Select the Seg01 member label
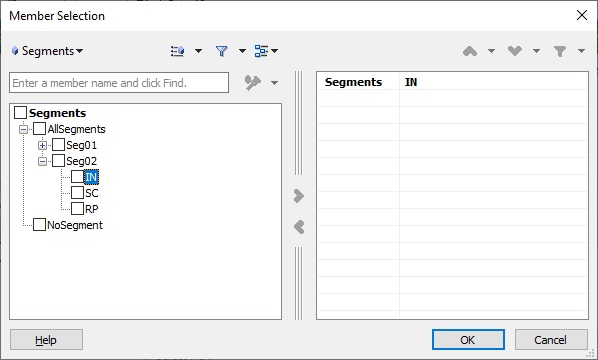This screenshot has height=360, width=598. point(82,145)
